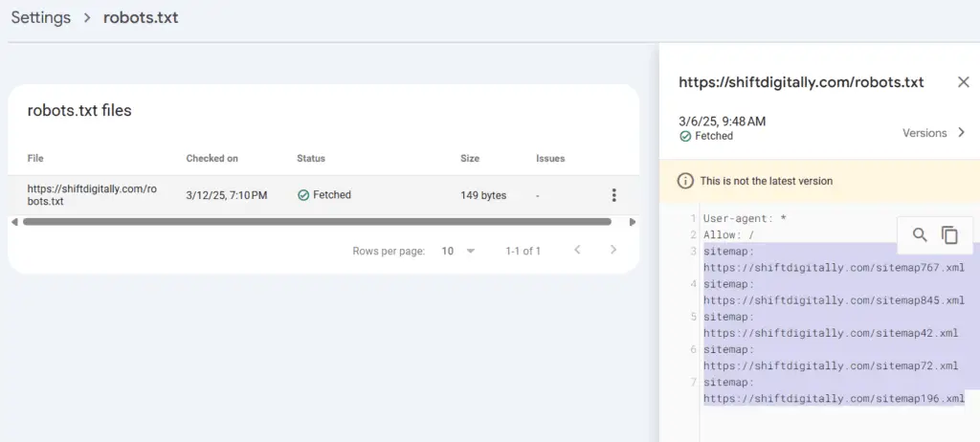Open the three-dot menu for robots.txt row
This screenshot has width=980, height=442.
pos(613,195)
